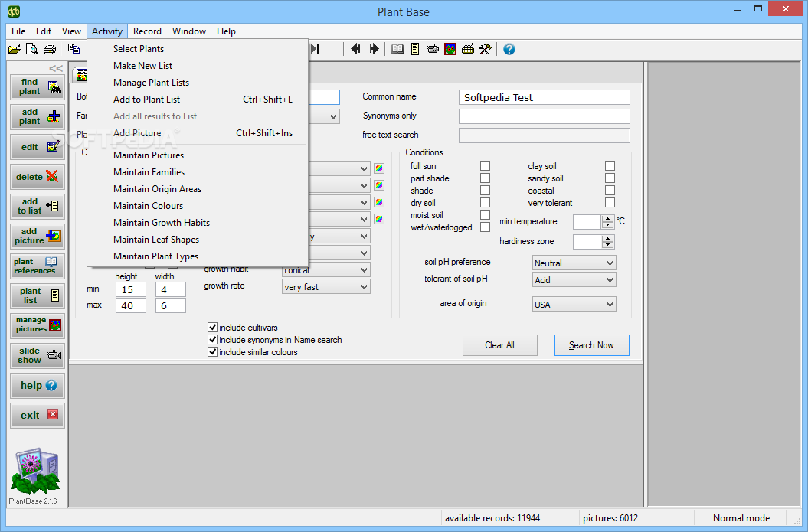This screenshot has width=808, height=532.
Task: Enable the coastal checkbox
Action: (x=610, y=191)
